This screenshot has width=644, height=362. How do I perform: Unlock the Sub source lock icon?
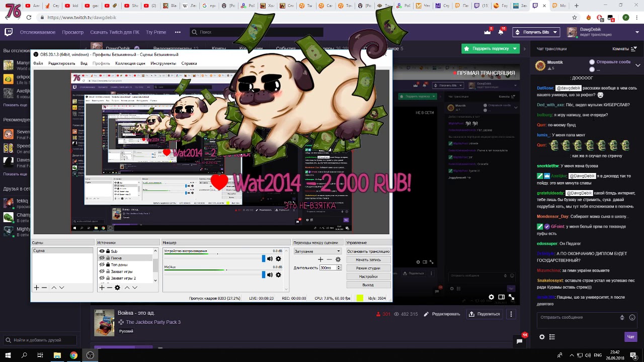tap(108, 251)
